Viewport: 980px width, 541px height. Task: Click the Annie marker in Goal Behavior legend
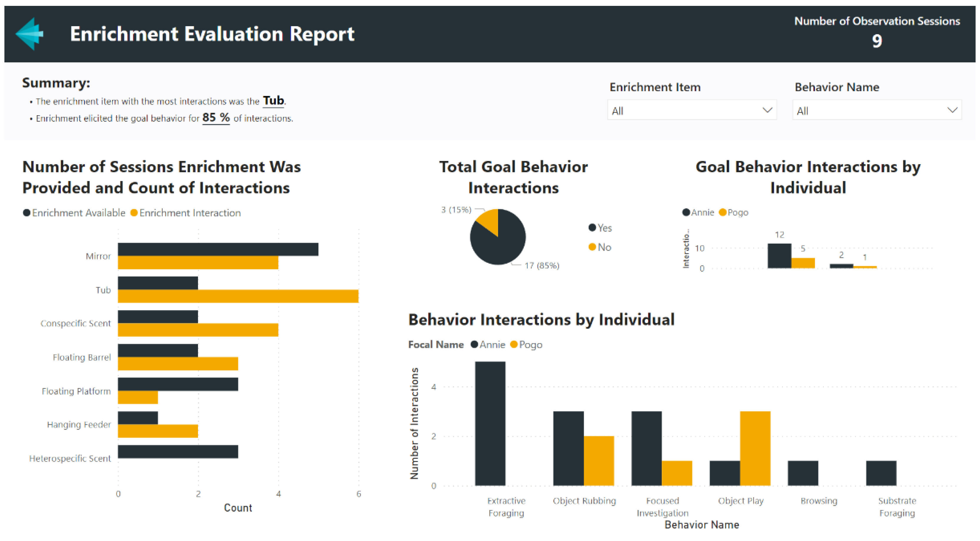686,213
